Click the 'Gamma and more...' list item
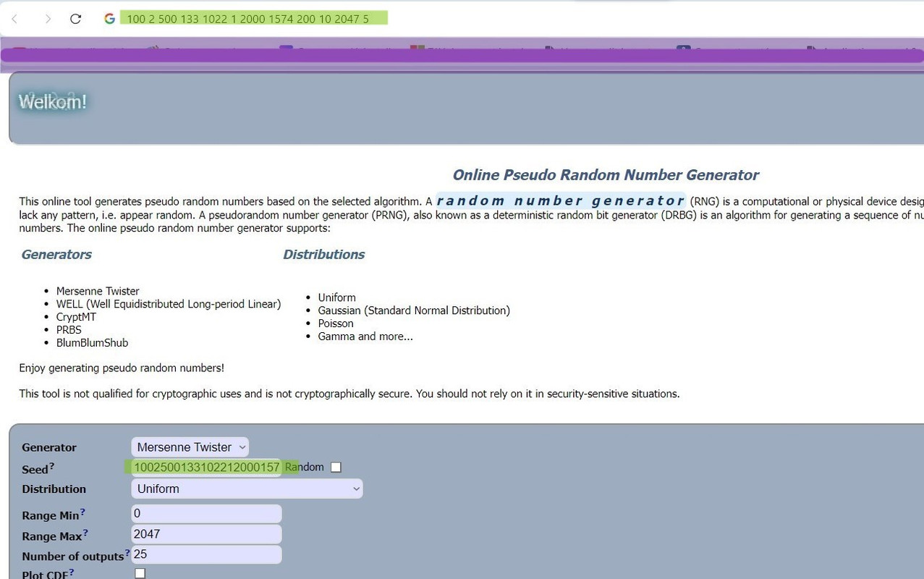The width and height of the screenshot is (924, 579). coord(365,337)
